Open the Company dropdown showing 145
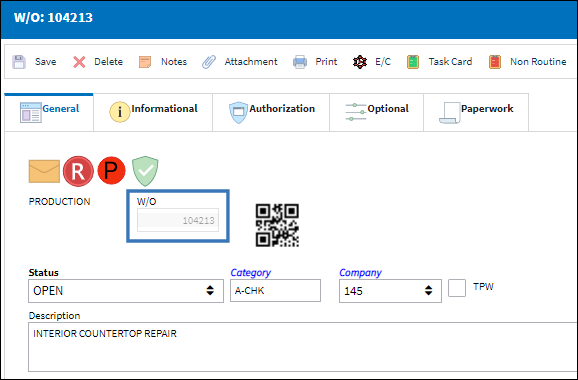578x380 pixels. (390, 291)
